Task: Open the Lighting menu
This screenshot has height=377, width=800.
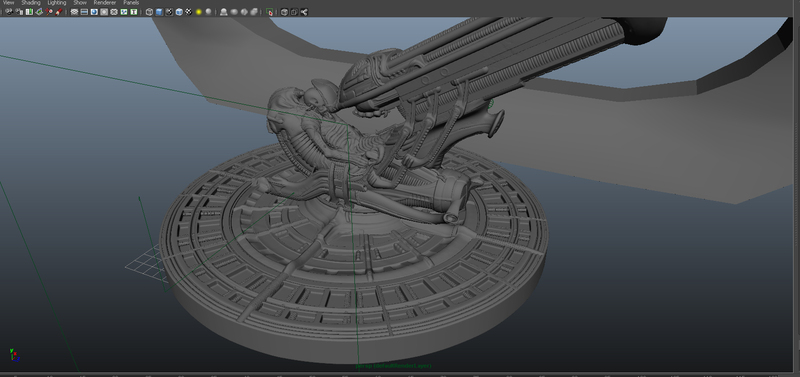Action: pos(57,3)
